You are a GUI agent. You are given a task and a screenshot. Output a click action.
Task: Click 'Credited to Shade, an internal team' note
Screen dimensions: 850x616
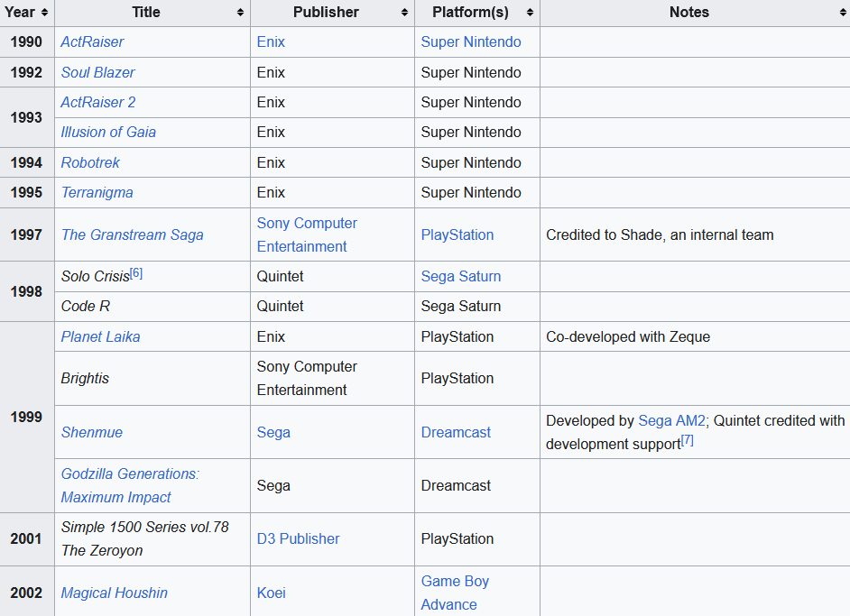[x=660, y=234]
